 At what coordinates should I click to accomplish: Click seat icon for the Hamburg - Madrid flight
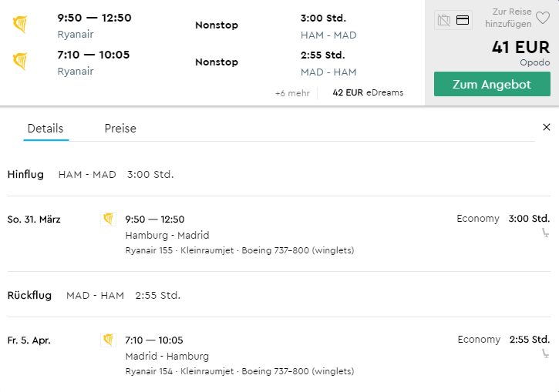tap(545, 233)
